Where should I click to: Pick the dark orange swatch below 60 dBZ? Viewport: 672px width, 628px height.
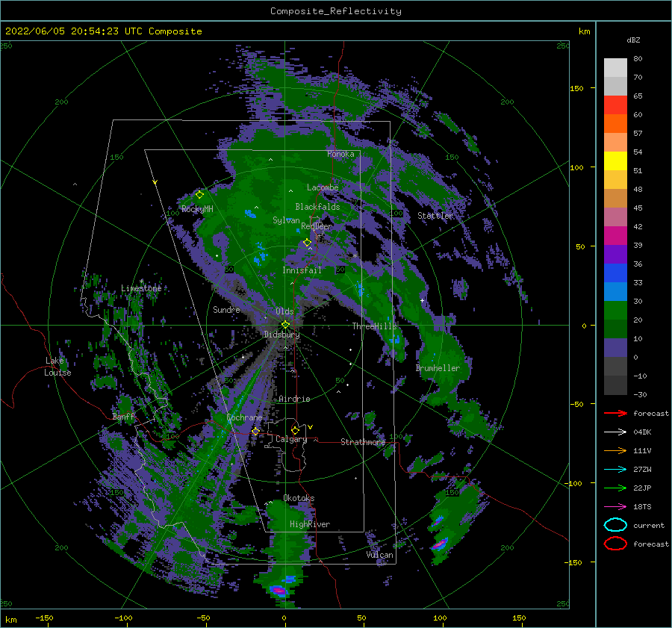tap(615, 124)
